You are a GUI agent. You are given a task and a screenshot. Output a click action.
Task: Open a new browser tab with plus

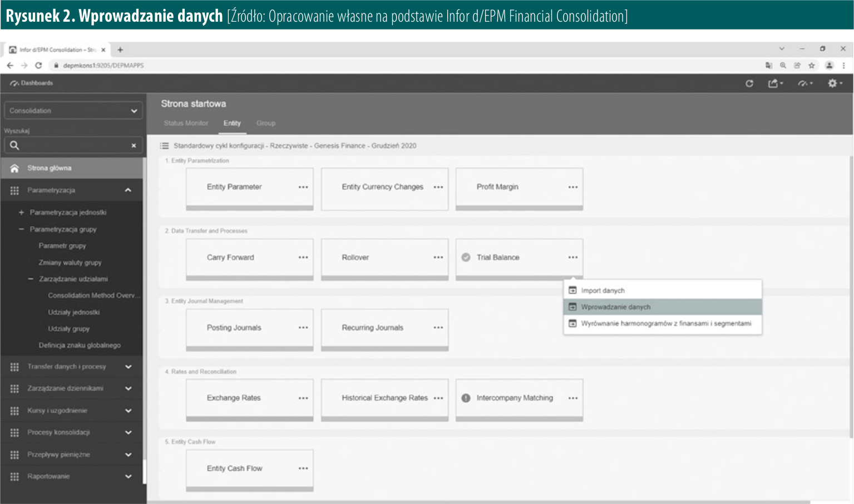pos(120,50)
